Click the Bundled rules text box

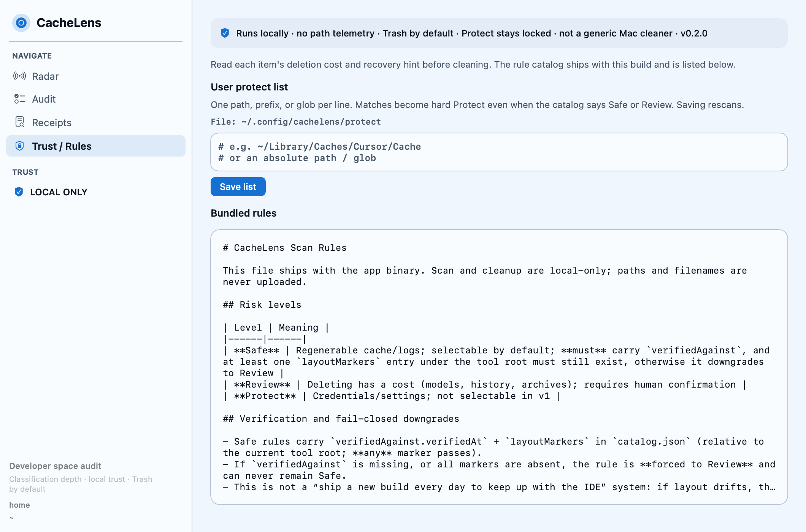(x=499, y=367)
